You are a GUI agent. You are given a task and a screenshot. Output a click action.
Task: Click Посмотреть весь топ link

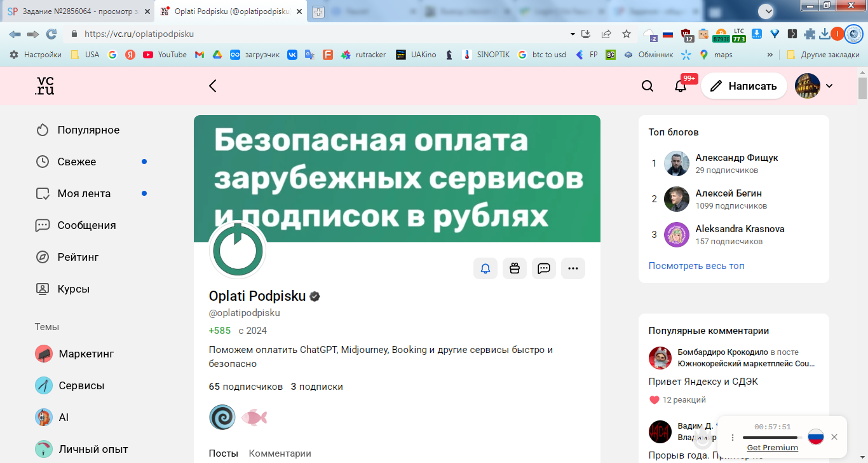tap(696, 266)
